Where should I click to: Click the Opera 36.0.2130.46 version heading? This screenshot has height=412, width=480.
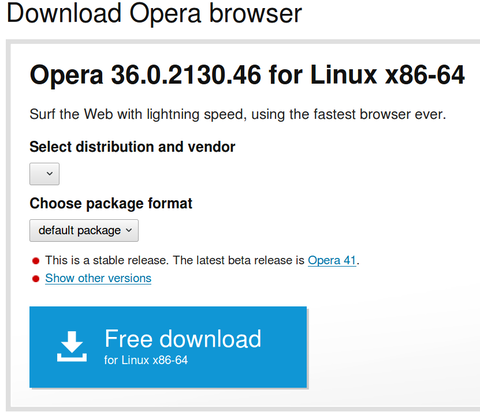click(247, 75)
